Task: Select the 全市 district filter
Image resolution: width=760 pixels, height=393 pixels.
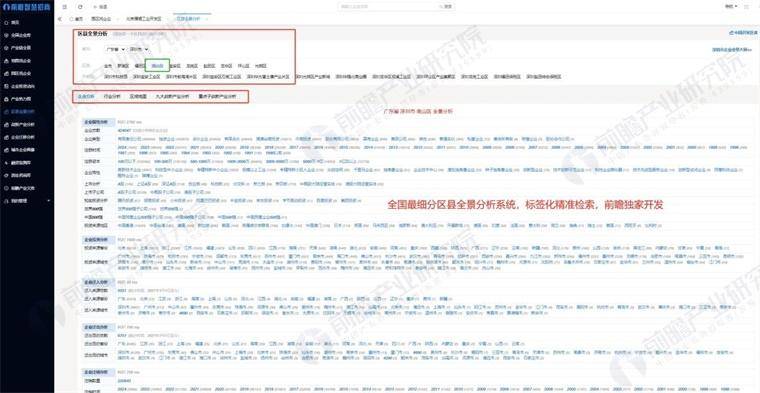Action: [108, 65]
